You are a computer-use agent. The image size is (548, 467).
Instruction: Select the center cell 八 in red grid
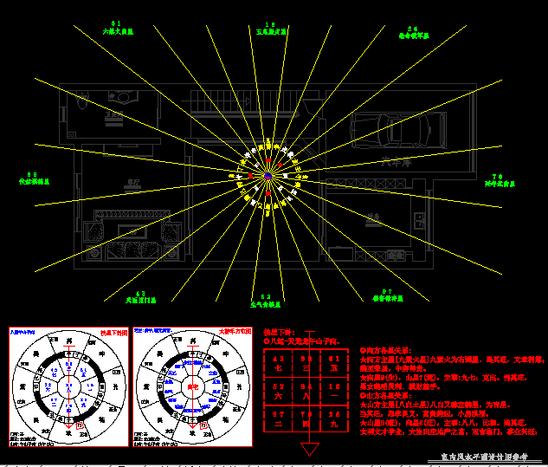pos(306,391)
